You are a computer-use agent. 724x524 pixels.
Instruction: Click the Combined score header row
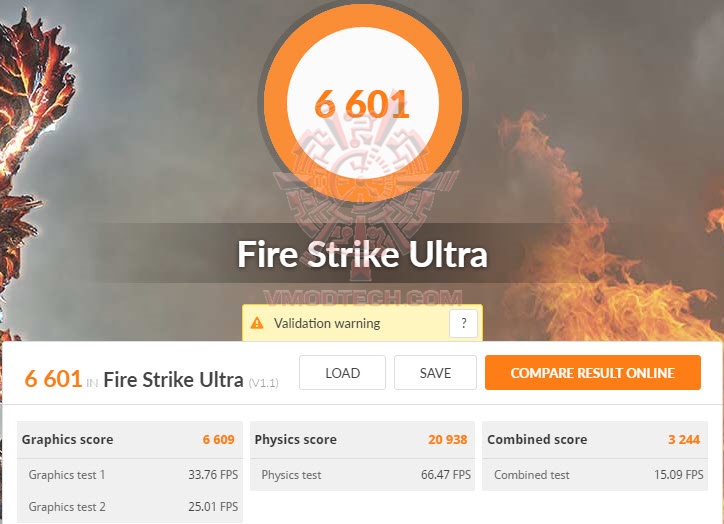[x=595, y=440]
